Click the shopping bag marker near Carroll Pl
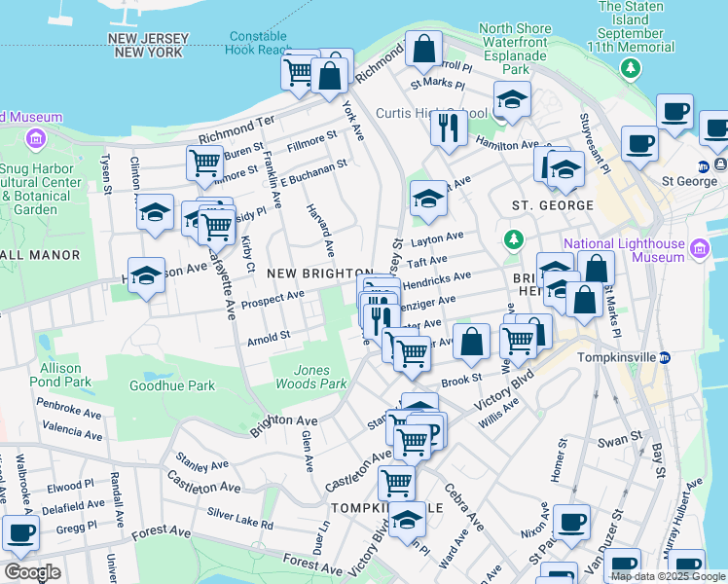Screen dimensions: 728x584 [423, 50]
